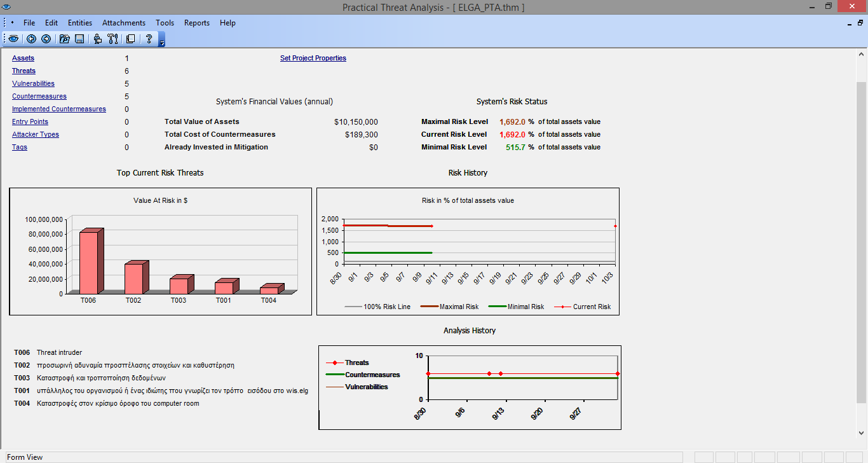Select the T004 computer room threat row
This screenshot has height=463, width=868.
point(107,403)
